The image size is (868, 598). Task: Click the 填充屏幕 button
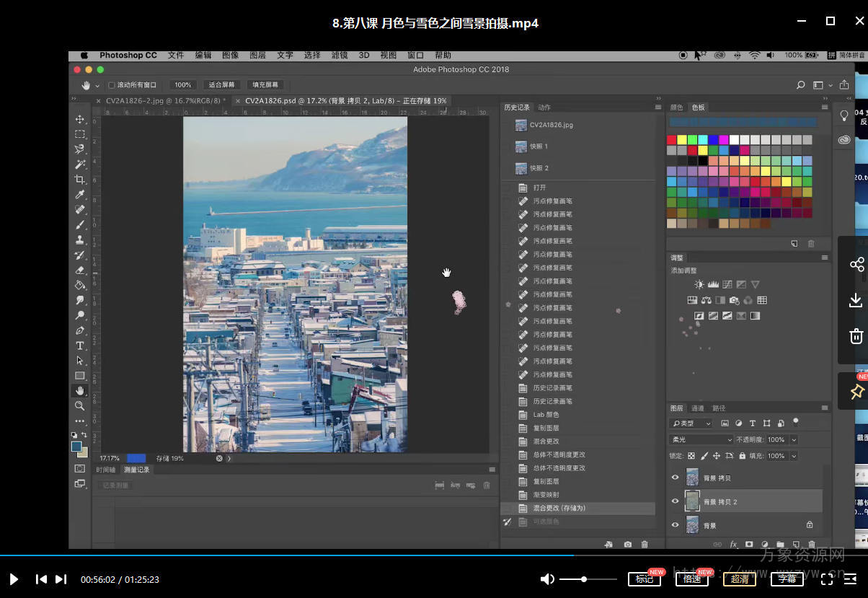265,85
